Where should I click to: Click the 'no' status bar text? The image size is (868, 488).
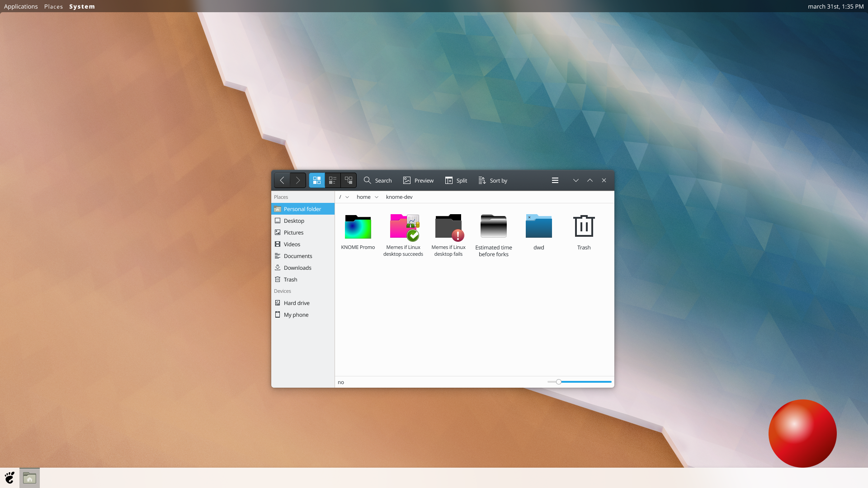(x=341, y=382)
